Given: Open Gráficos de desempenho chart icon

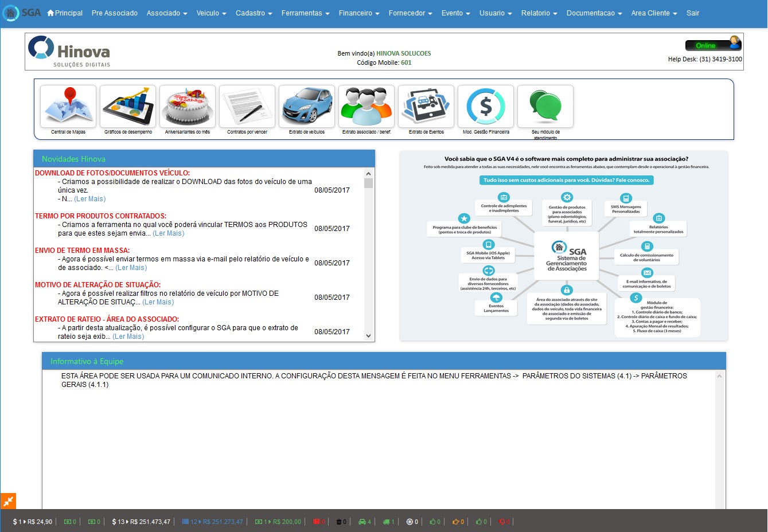Looking at the screenshot, I should [128, 107].
